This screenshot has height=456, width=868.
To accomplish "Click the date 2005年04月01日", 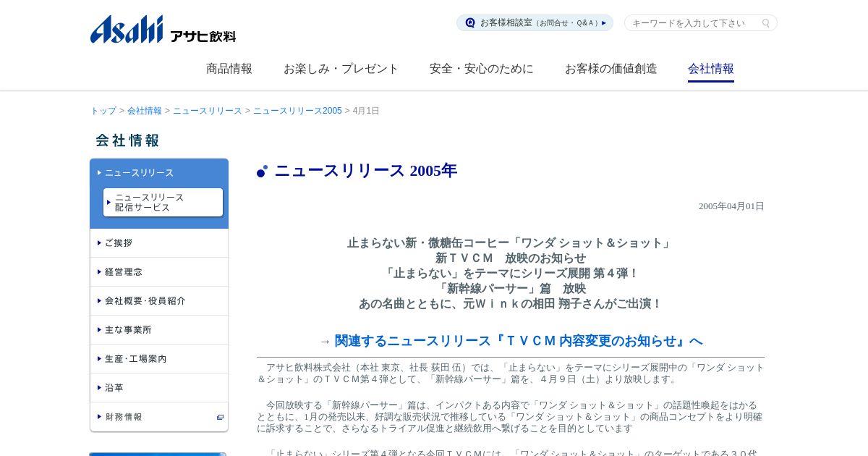I will tap(731, 206).
